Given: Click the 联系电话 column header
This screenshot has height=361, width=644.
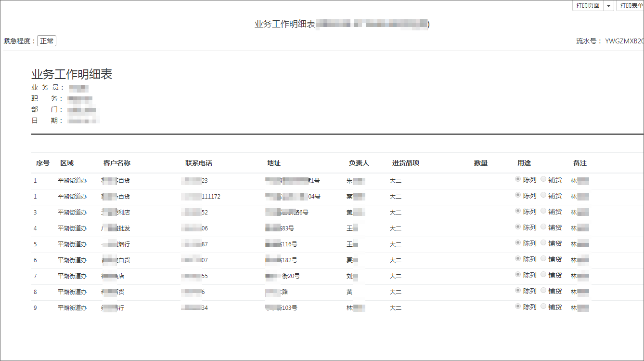Looking at the screenshot, I should point(199,163).
